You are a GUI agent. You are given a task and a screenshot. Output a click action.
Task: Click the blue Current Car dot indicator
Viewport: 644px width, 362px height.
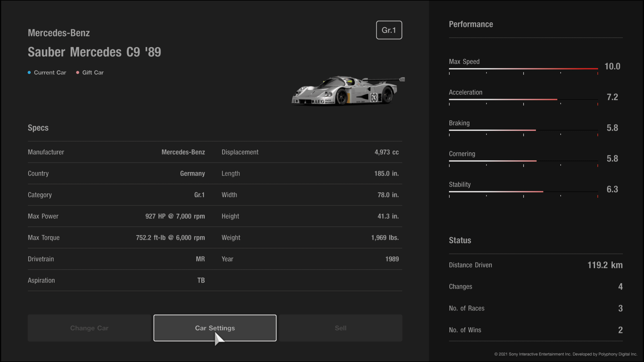tap(29, 72)
